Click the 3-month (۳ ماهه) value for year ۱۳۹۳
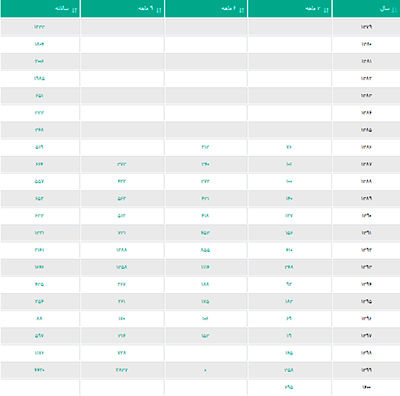400x396 pixels. pos(289,267)
